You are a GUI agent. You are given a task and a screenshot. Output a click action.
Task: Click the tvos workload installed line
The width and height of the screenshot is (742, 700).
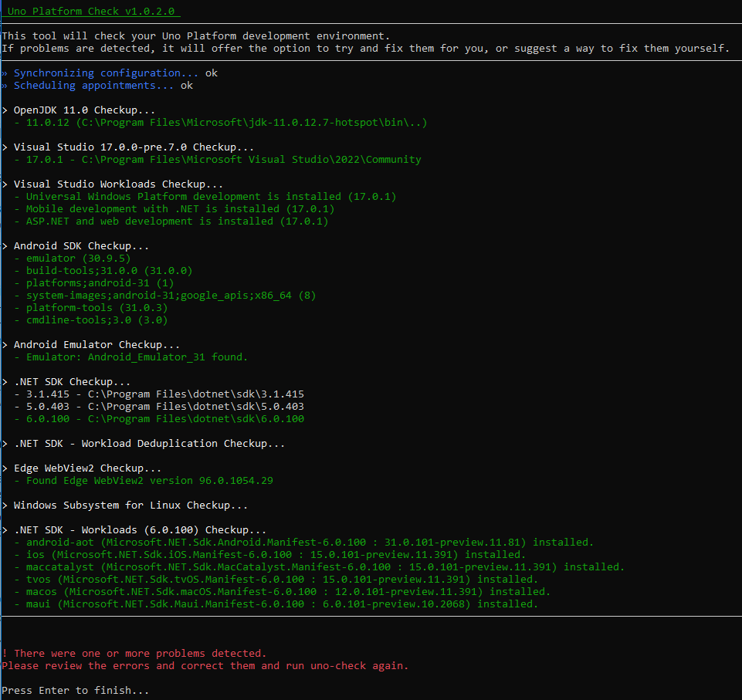276,579
